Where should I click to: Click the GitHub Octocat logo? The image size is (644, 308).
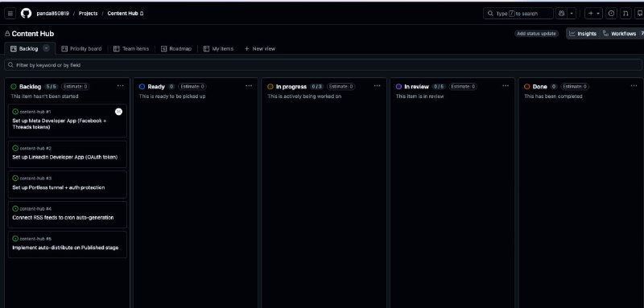pos(26,14)
